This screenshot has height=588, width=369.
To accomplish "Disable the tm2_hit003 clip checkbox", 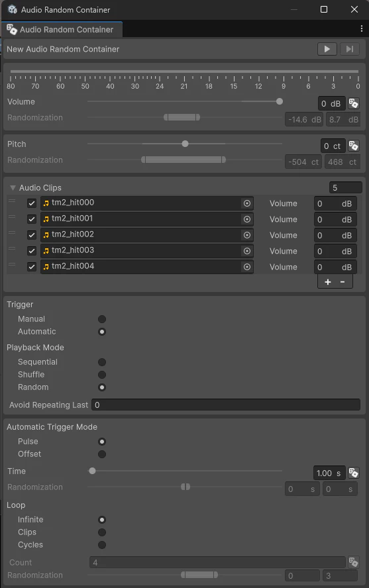I will pos(32,251).
